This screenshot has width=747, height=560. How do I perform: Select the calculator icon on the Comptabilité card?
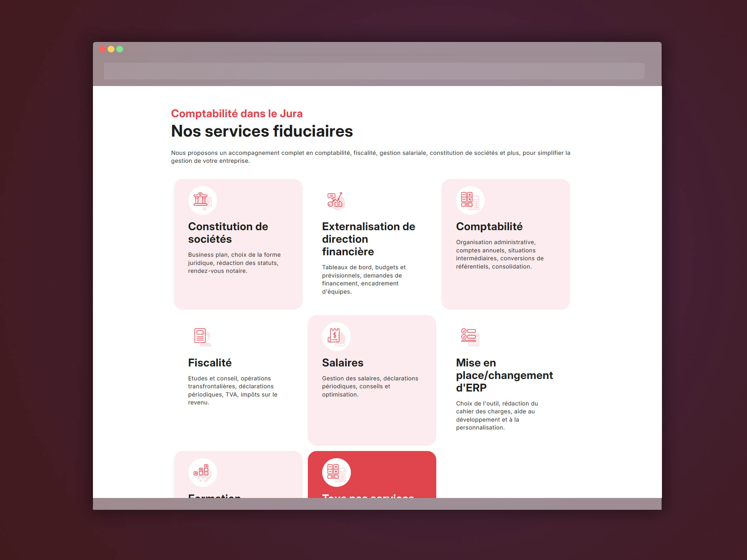(x=470, y=200)
